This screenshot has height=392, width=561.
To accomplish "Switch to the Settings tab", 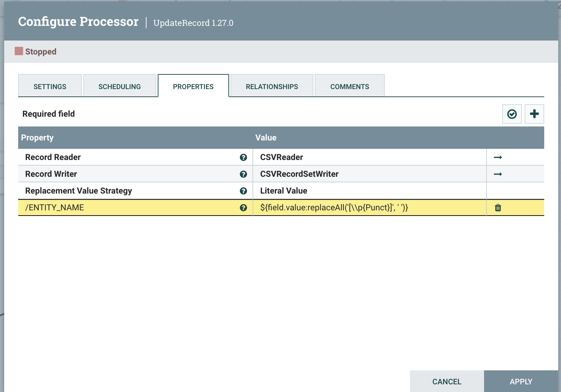I will click(x=50, y=86).
